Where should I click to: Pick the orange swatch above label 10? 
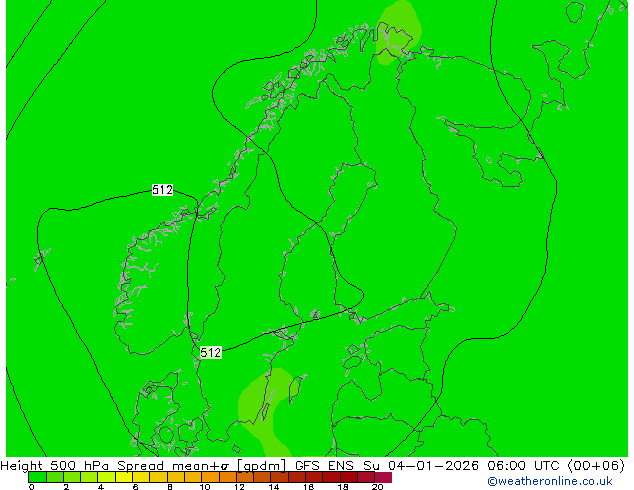point(210,477)
